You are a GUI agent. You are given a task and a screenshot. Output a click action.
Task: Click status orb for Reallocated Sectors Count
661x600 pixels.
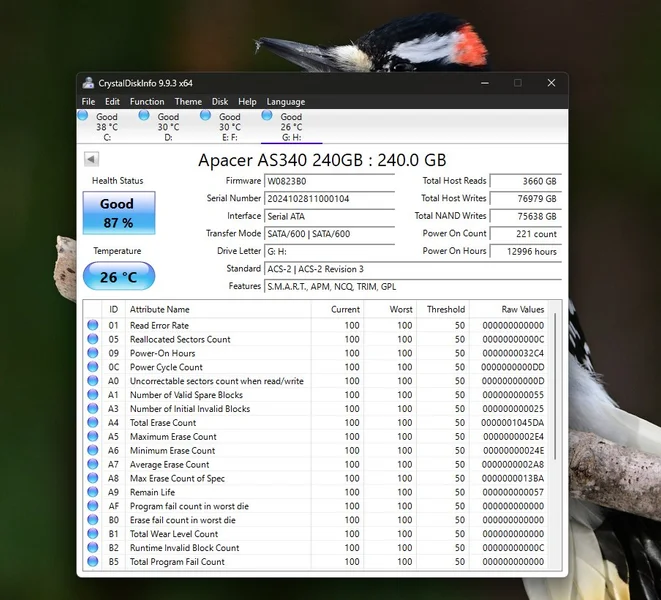(x=93, y=339)
